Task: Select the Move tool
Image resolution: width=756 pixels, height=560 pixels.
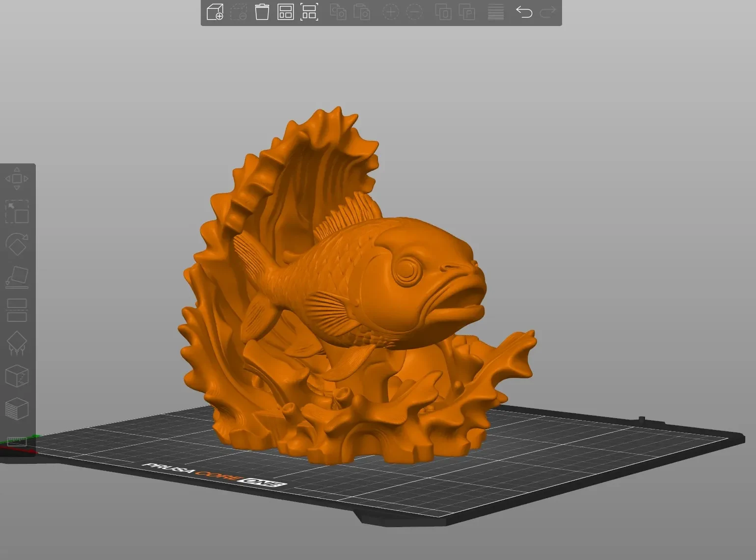Action: [x=17, y=179]
